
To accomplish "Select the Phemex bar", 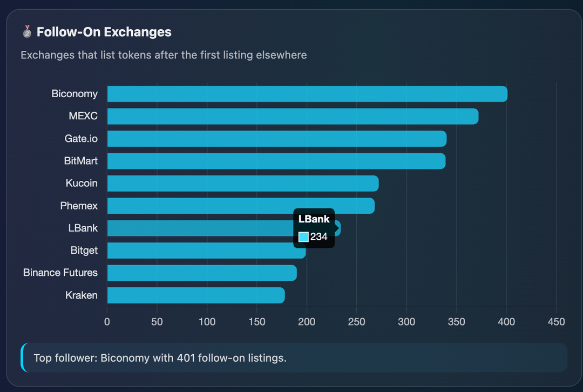I will (x=240, y=206).
